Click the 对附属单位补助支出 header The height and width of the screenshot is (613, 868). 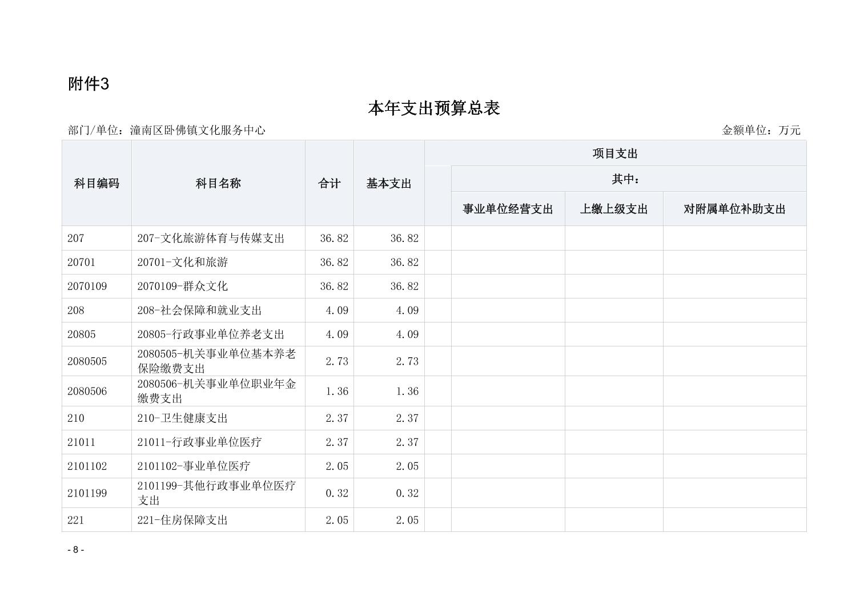click(734, 209)
